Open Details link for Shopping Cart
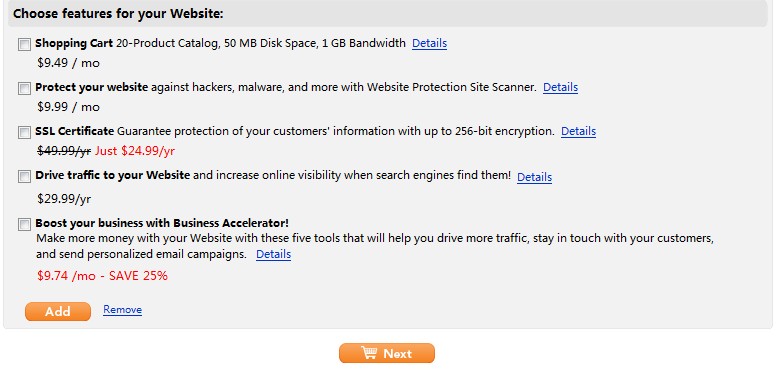Viewport: 777px width, 377px height. (x=430, y=44)
